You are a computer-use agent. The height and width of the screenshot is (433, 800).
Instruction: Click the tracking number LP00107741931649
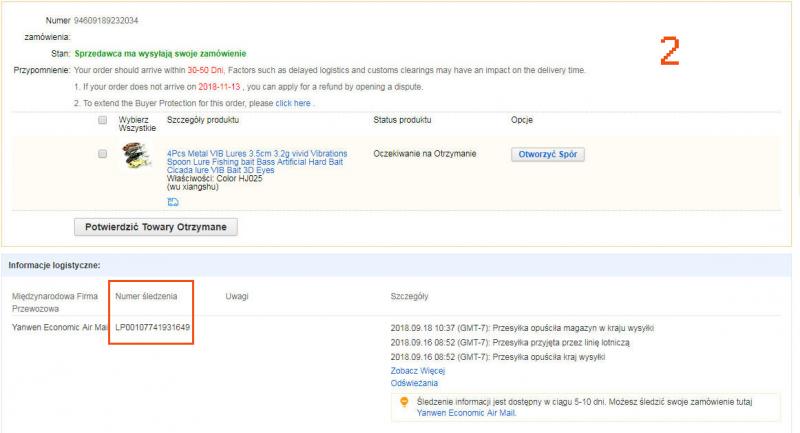tap(153, 328)
